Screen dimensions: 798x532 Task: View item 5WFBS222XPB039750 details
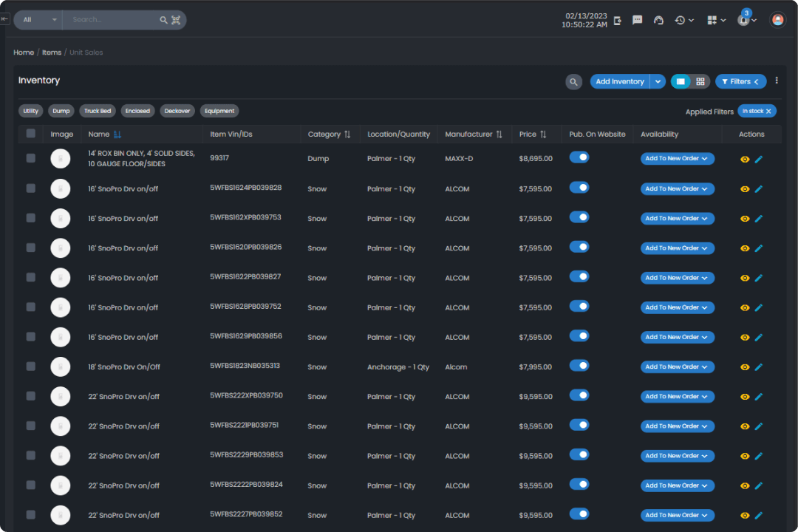pos(745,397)
